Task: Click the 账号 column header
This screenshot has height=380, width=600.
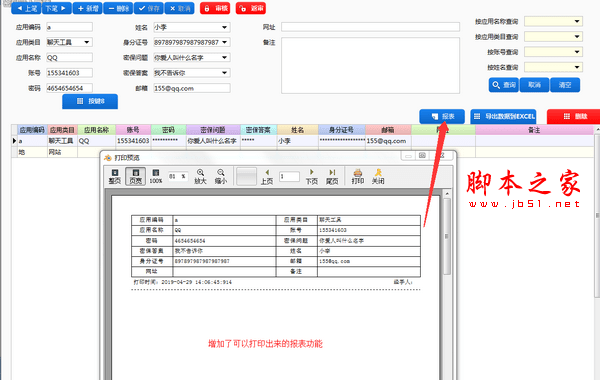Action: pos(133,130)
